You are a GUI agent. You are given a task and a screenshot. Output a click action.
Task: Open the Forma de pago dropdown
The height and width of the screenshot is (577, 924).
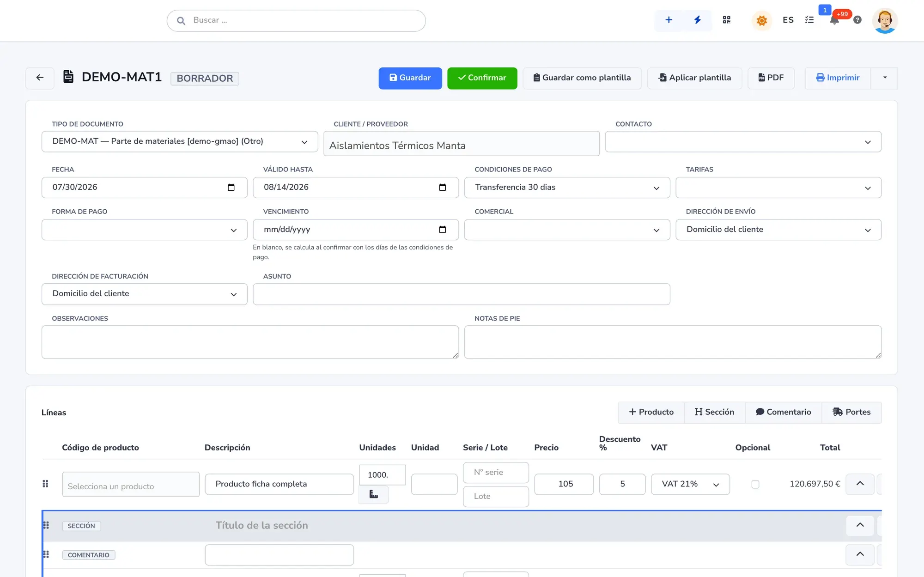144,230
